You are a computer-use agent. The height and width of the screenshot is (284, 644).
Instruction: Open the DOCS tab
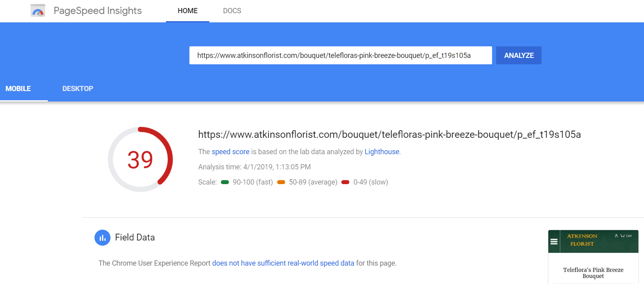point(232,11)
